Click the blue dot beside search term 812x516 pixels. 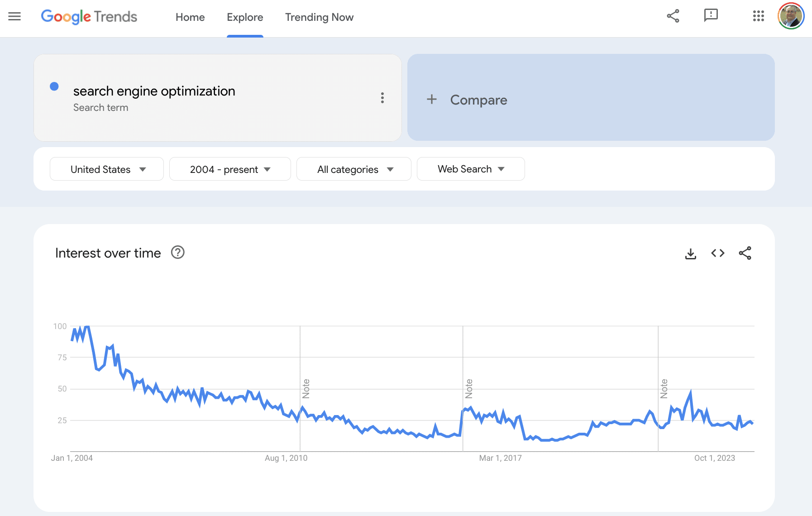54,86
